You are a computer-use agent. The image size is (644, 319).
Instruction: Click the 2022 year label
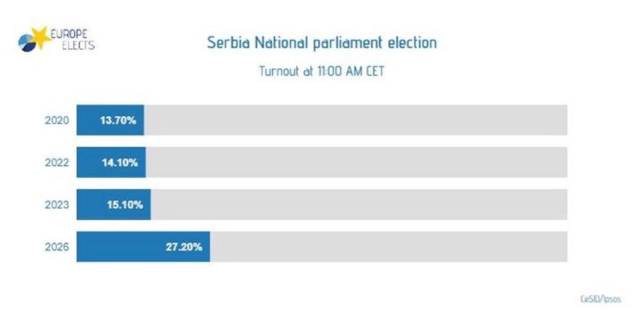(56, 163)
